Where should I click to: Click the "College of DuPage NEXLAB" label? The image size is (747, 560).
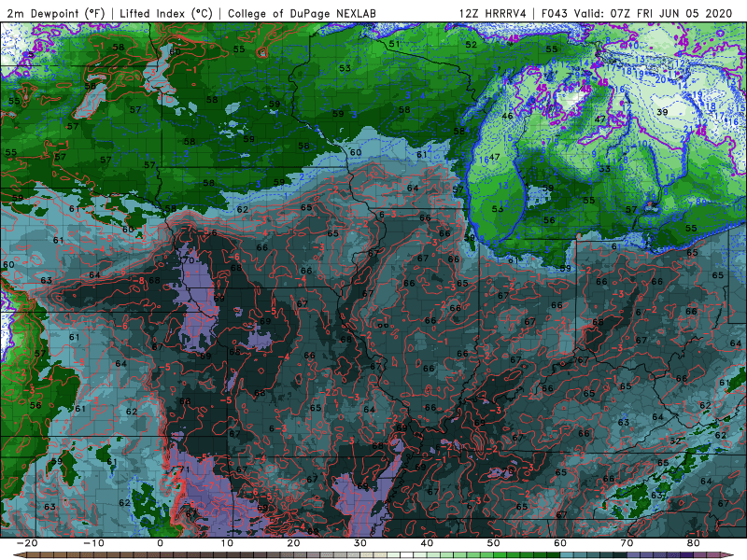click(x=302, y=13)
